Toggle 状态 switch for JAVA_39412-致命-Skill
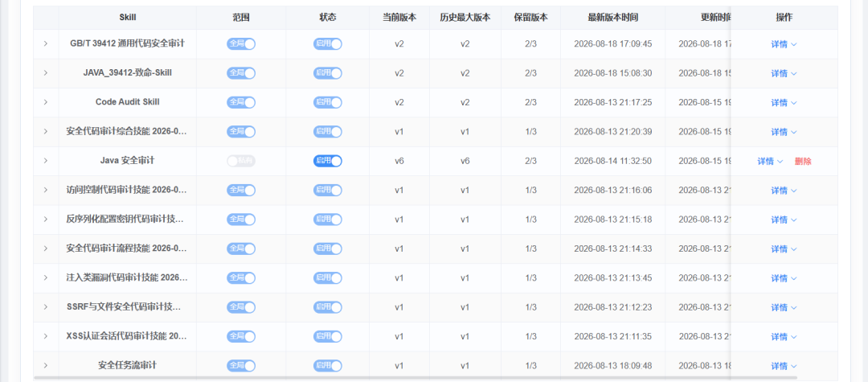This screenshot has height=382, width=868. [x=328, y=73]
